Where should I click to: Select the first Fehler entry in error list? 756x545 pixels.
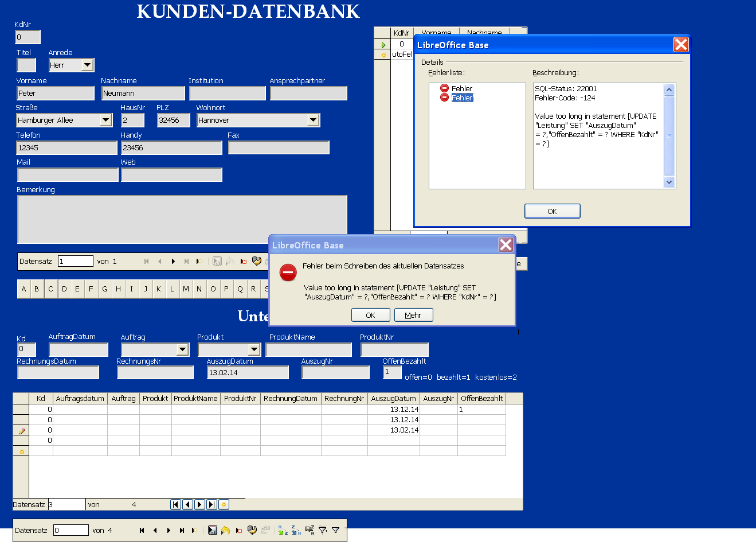pyautogui.click(x=456, y=88)
